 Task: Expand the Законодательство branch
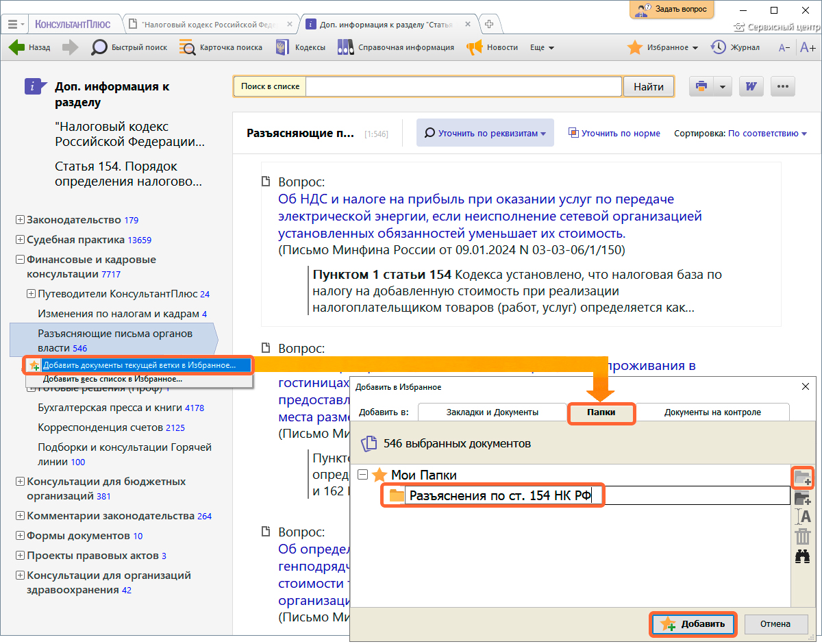point(21,220)
